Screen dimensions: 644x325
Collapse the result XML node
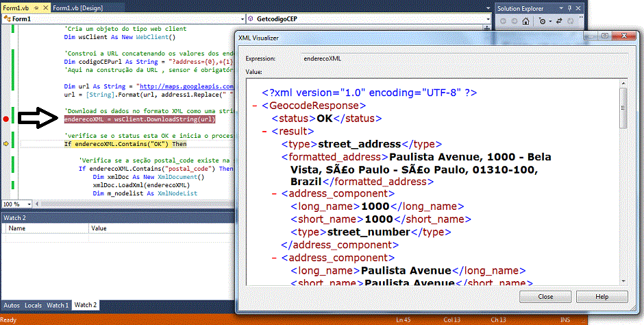264,131
